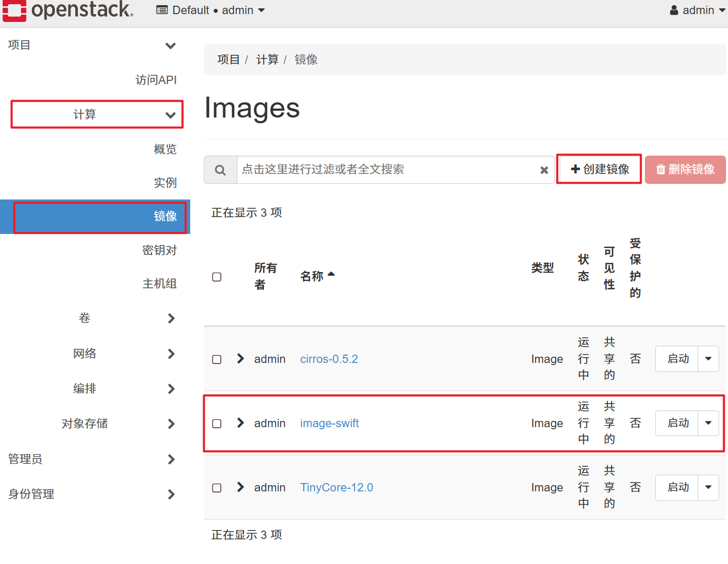Click the 可见性 column header
Image resolution: width=728 pixels, height=564 pixels.
(x=609, y=268)
